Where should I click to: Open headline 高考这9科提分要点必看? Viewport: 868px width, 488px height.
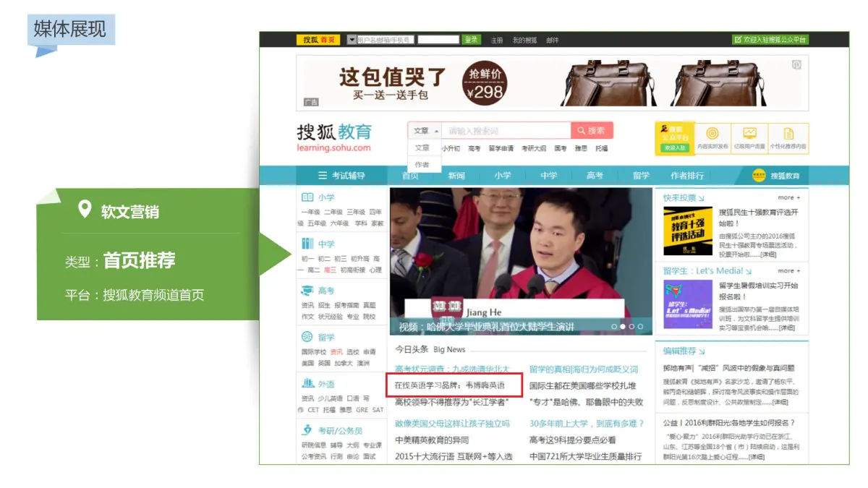pos(573,440)
